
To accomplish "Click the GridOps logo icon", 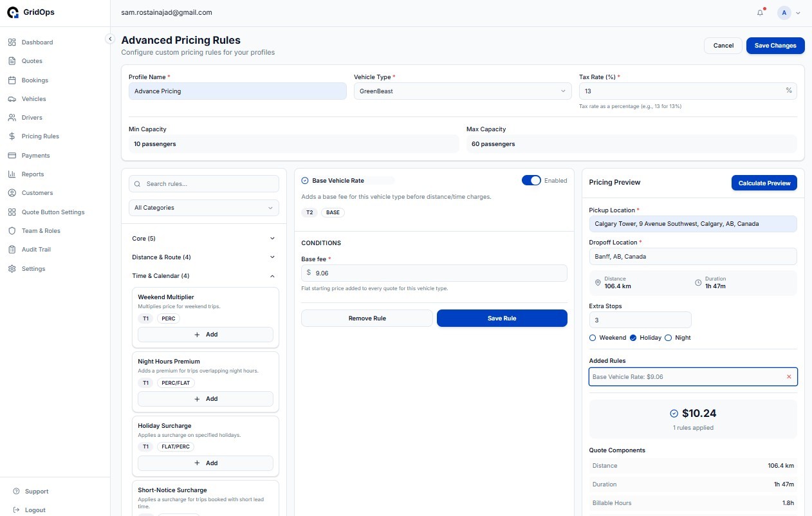I will click(13, 12).
